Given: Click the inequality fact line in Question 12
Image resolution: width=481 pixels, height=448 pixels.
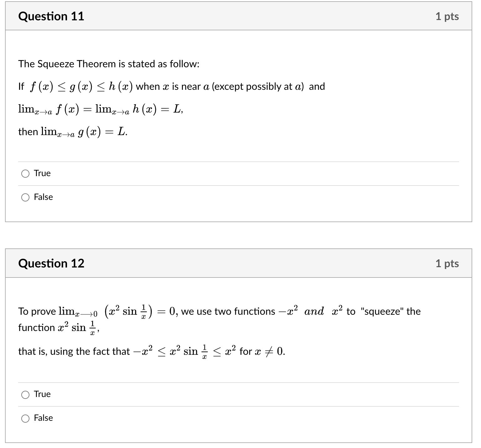Looking at the screenshot, I should [x=151, y=351].
